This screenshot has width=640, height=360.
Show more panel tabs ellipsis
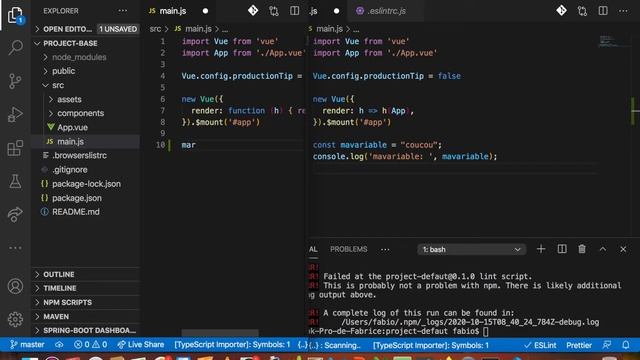(385, 249)
